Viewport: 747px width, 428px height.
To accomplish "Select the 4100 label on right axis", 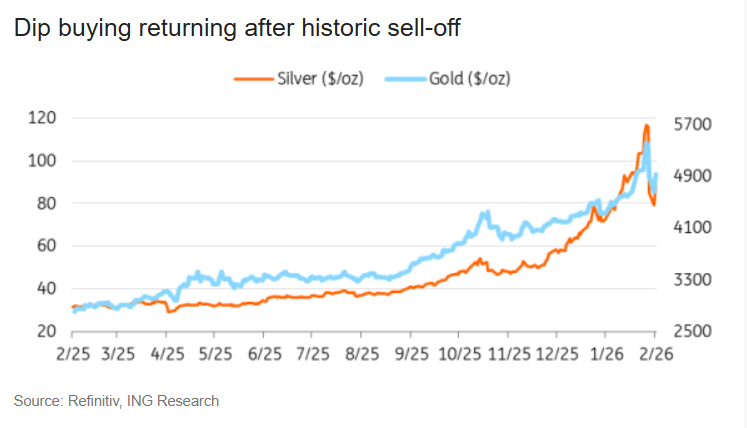I will [x=692, y=228].
